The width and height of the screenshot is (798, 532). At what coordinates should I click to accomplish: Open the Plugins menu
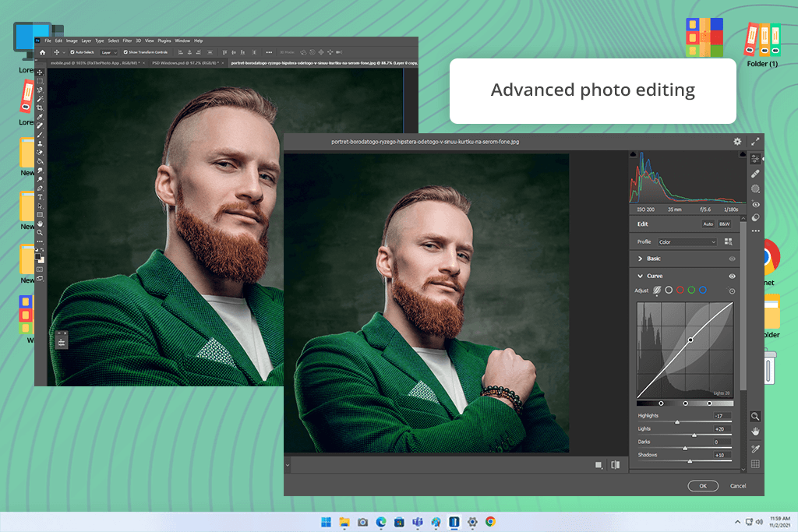point(164,41)
